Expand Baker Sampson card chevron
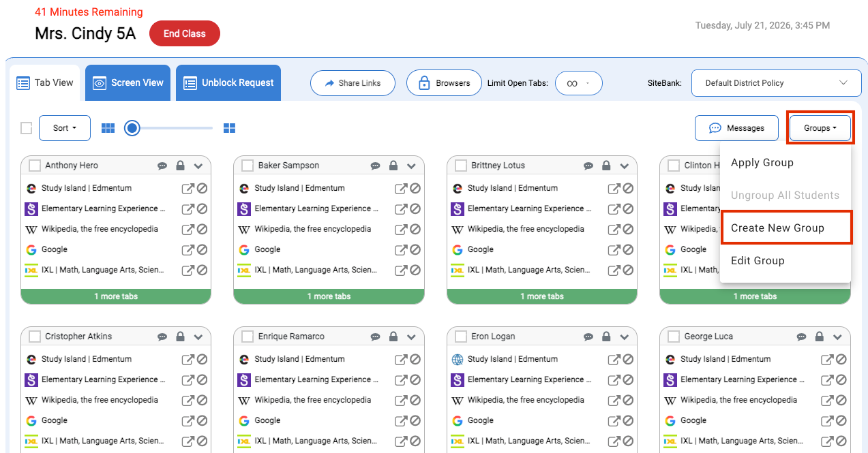This screenshot has height=453, width=868. (x=411, y=166)
